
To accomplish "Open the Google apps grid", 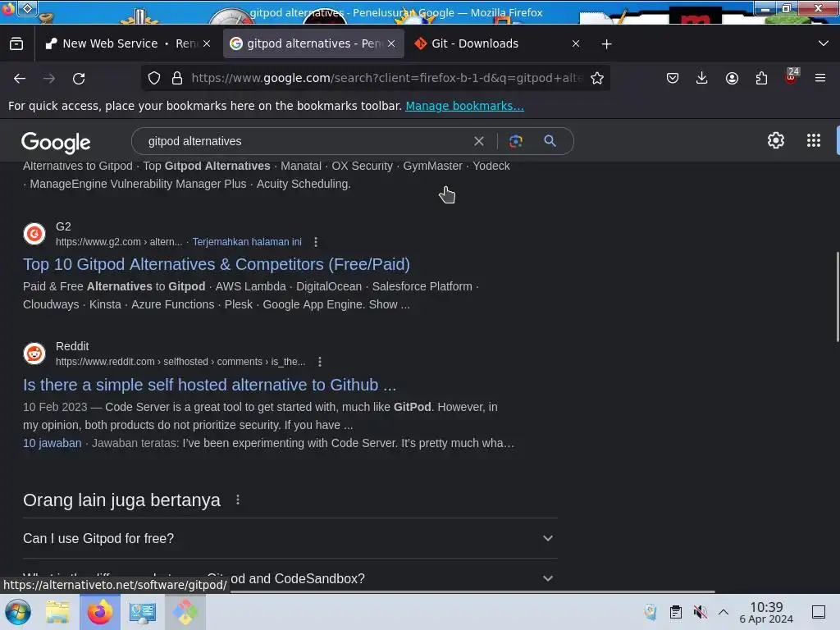I will (814, 140).
